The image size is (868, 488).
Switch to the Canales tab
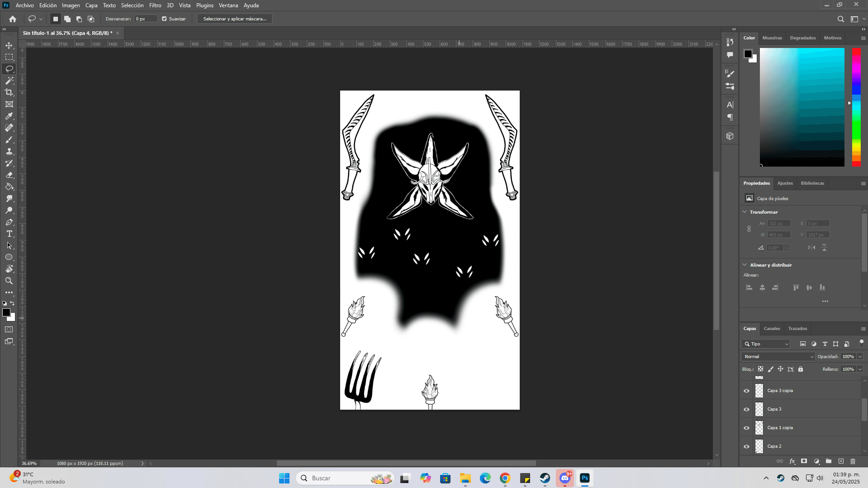[x=772, y=329]
